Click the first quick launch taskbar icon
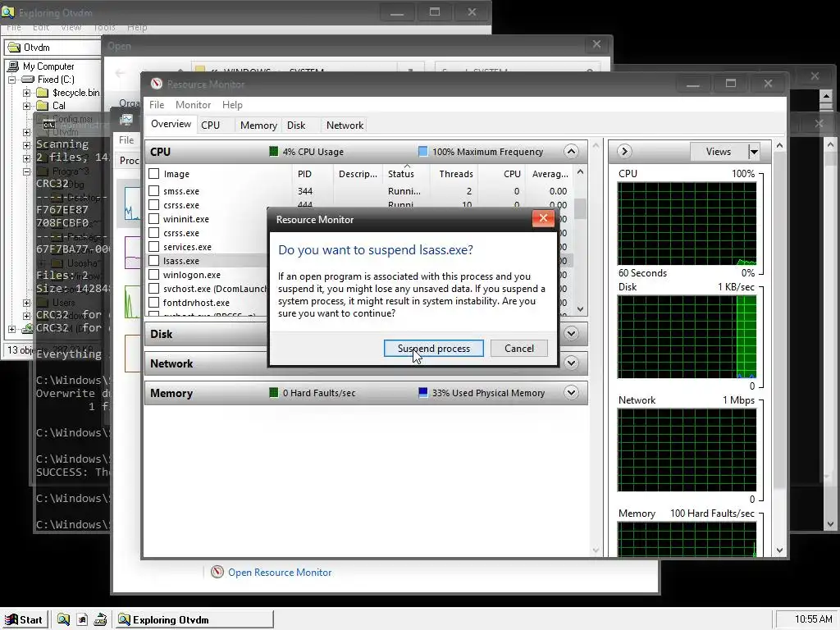The width and height of the screenshot is (840, 630). tap(63, 619)
